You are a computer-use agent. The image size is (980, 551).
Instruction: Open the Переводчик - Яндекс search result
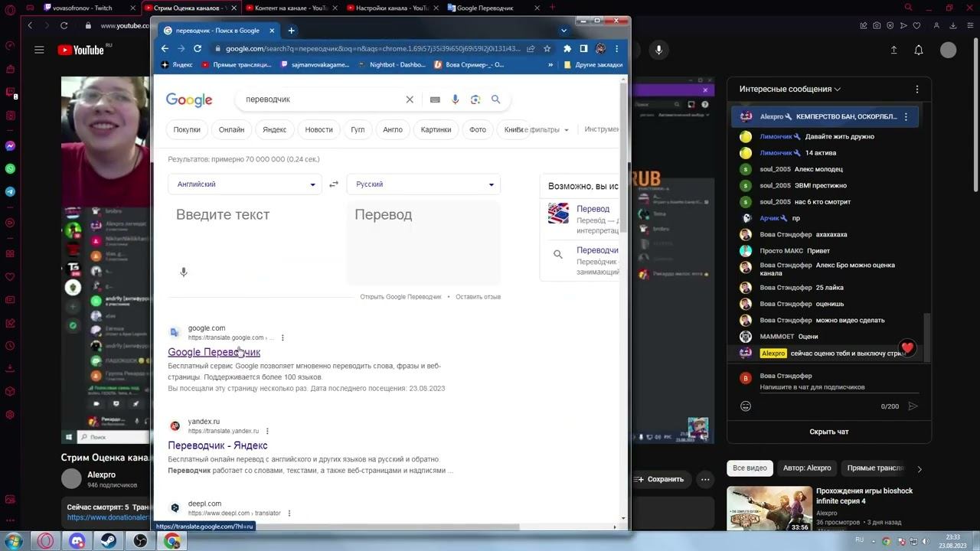click(x=217, y=445)
